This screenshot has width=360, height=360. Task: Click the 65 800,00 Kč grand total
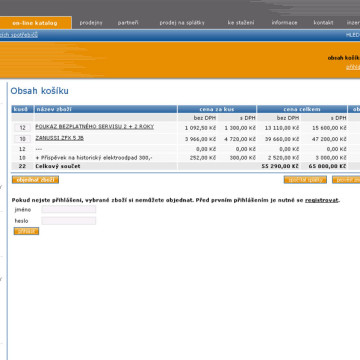coord(327,166)
